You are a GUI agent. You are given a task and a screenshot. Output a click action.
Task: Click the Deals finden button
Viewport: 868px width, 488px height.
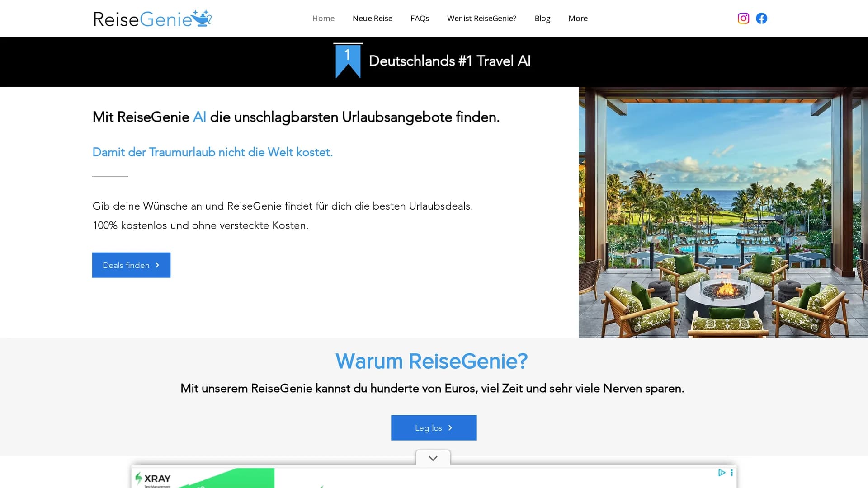click(x=131, y=265)
